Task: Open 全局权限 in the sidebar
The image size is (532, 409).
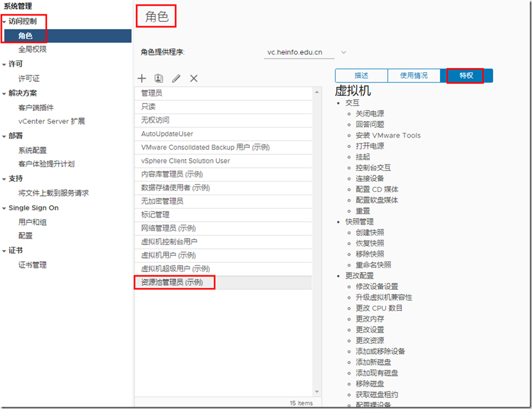Action: pyautogui.click(x=32, y=49)
